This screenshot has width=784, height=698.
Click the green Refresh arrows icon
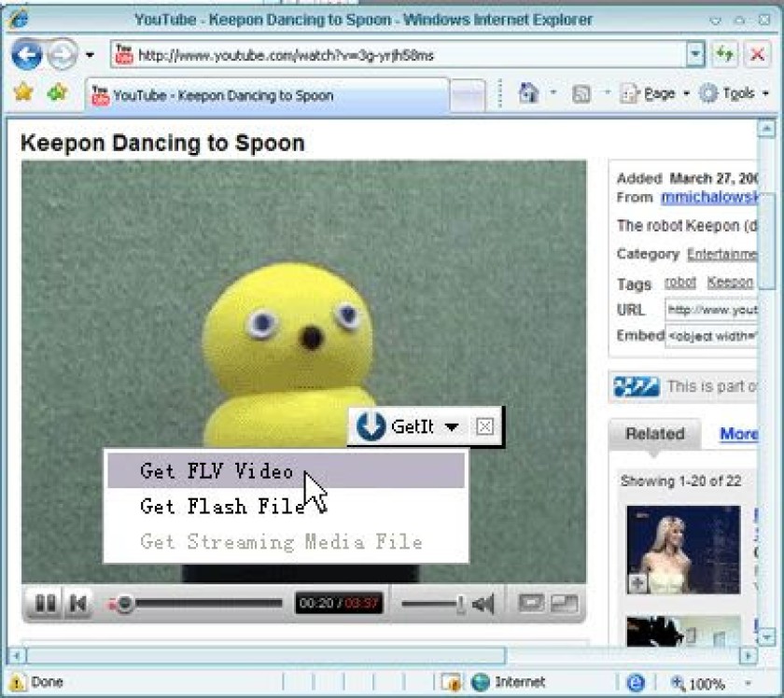click(x=724, y=54)
